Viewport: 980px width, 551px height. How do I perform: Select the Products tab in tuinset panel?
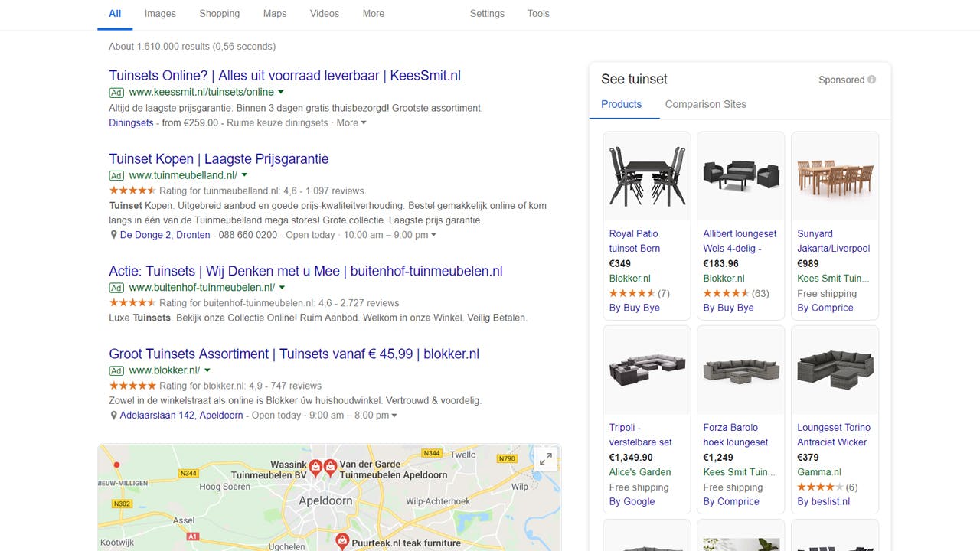click(622, 104)
